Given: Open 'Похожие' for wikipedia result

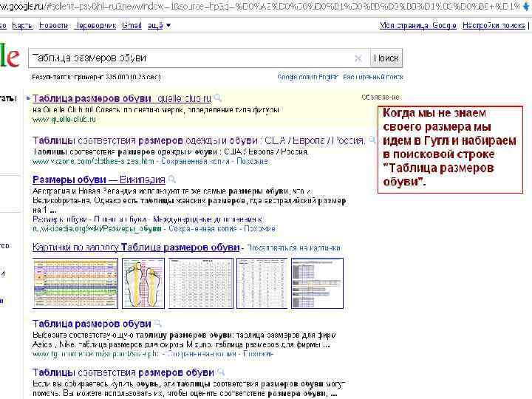Looking at the screenshot, I should pos(259,228).
